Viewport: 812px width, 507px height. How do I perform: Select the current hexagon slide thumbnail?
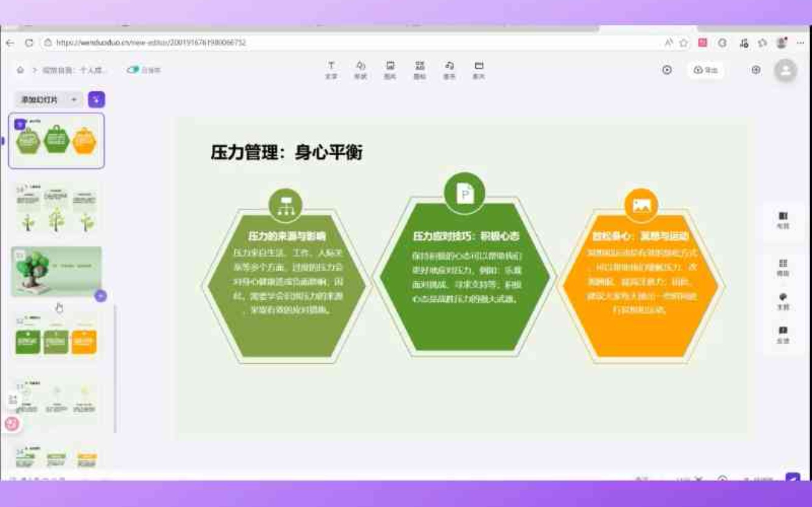(x=56, y=141)
